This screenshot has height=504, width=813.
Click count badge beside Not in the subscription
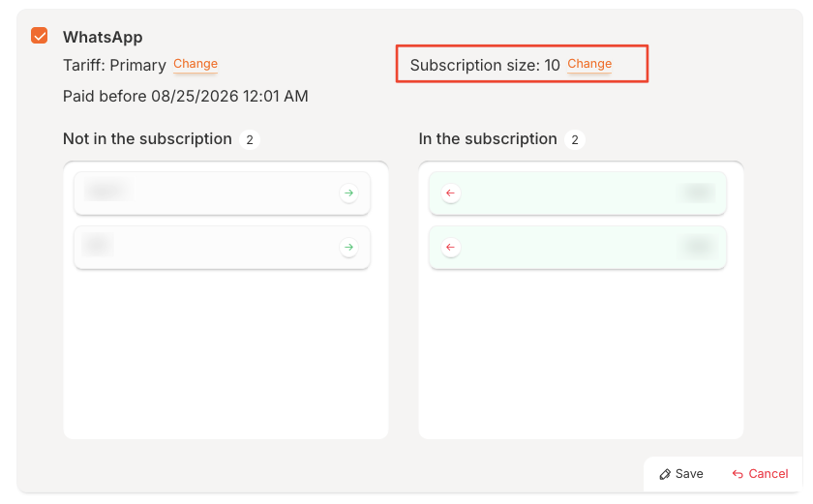pos(249,140)
